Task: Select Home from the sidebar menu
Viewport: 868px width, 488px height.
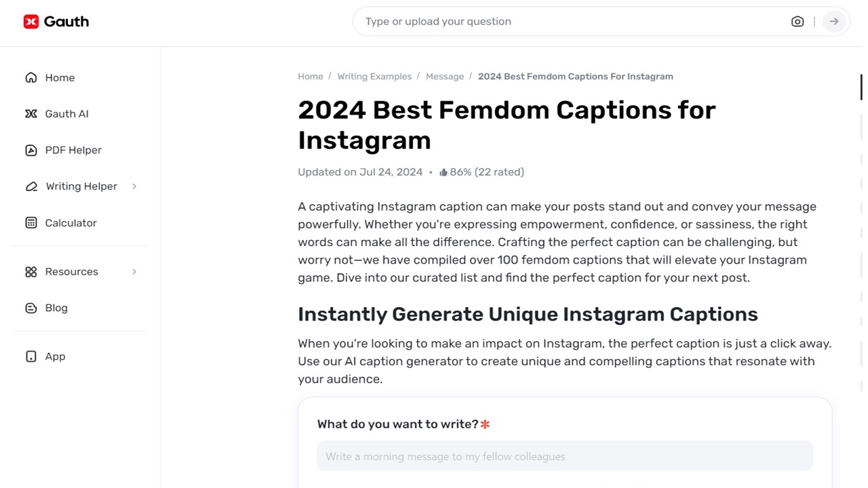Action: (60, 77)
